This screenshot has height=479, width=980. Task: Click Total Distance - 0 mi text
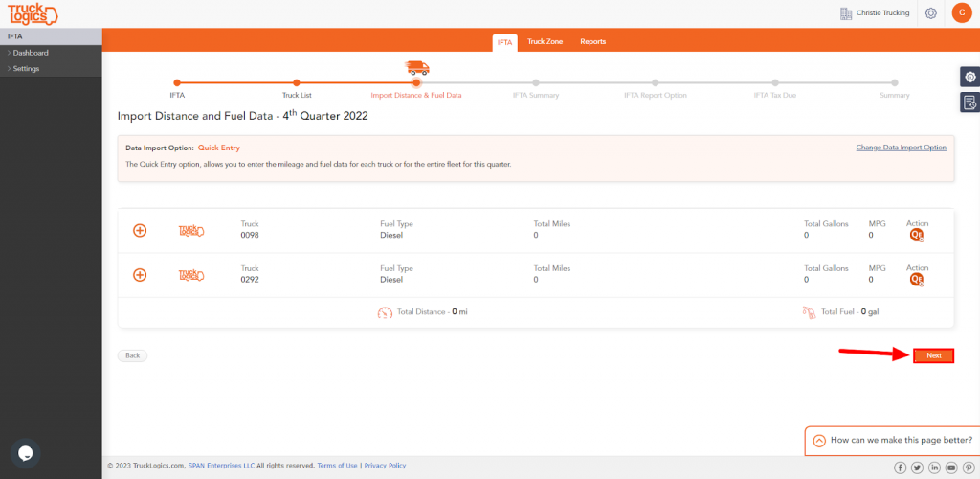[x=433, y=311]
